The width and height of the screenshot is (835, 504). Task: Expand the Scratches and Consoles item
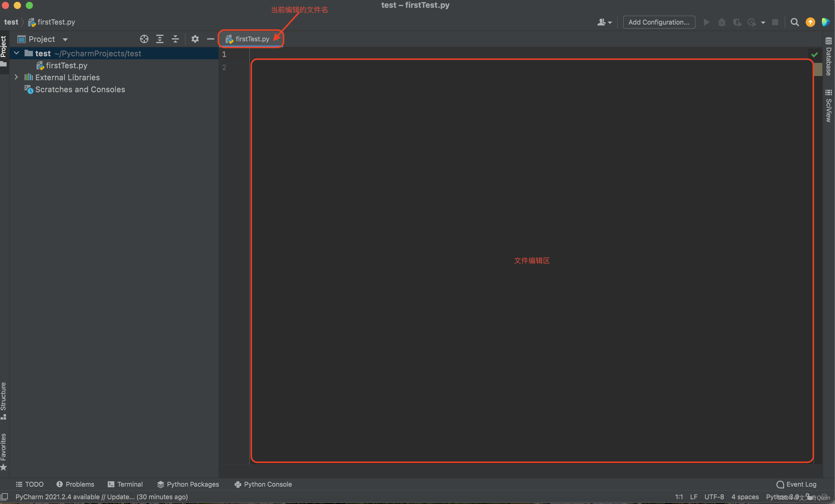click(x=16, y=89)
